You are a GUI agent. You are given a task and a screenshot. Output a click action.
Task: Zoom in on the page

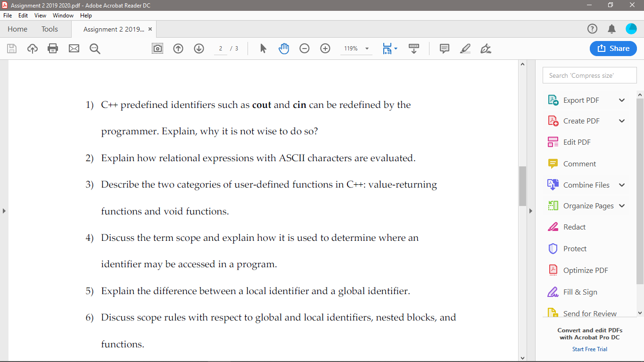(325, 48)
